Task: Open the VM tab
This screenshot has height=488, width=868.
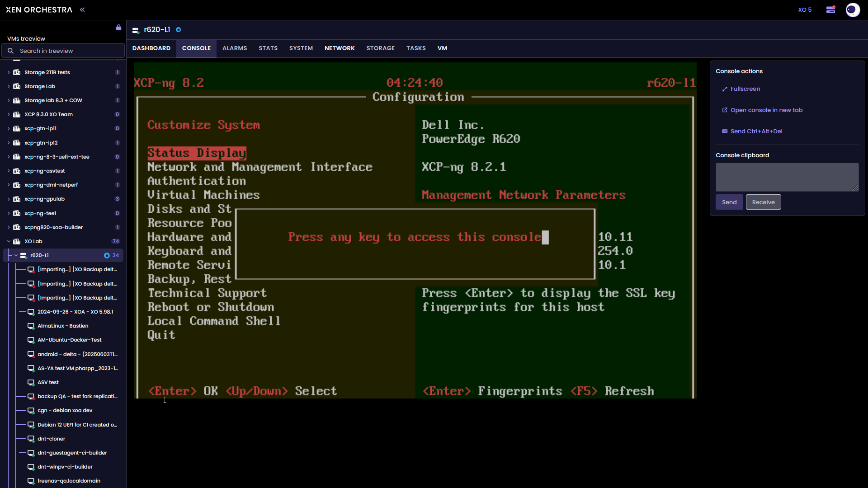Action: point(442,48)
